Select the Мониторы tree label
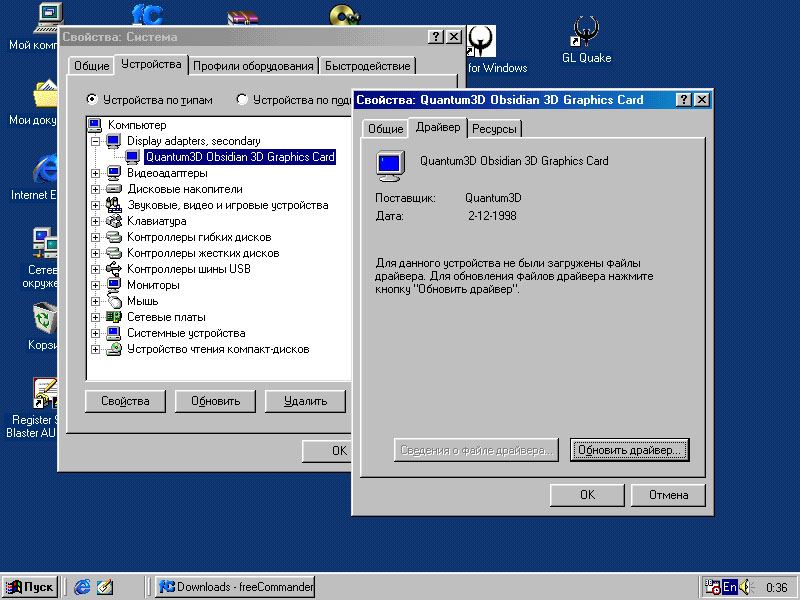The height and width of the screenshot is (600, 800). [153, 285]
